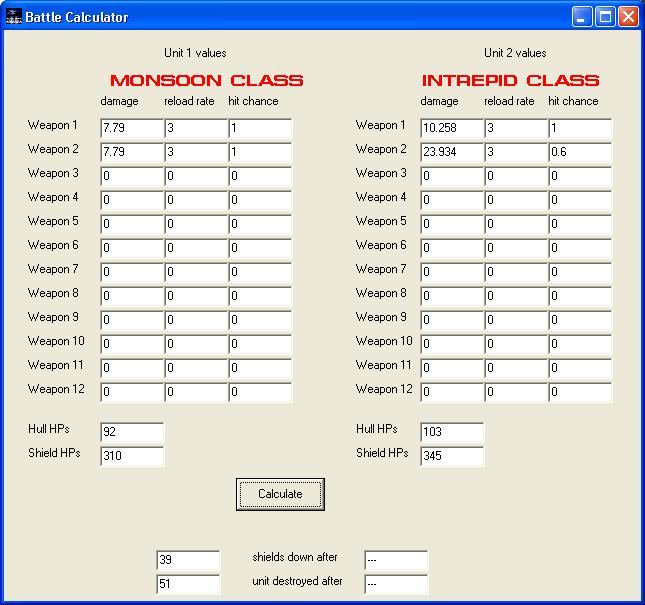This screenshot has width=645, height=605.
Task: Focus Unit 2 Weapon 12 hit chance field
Action: tap(580, 392)
